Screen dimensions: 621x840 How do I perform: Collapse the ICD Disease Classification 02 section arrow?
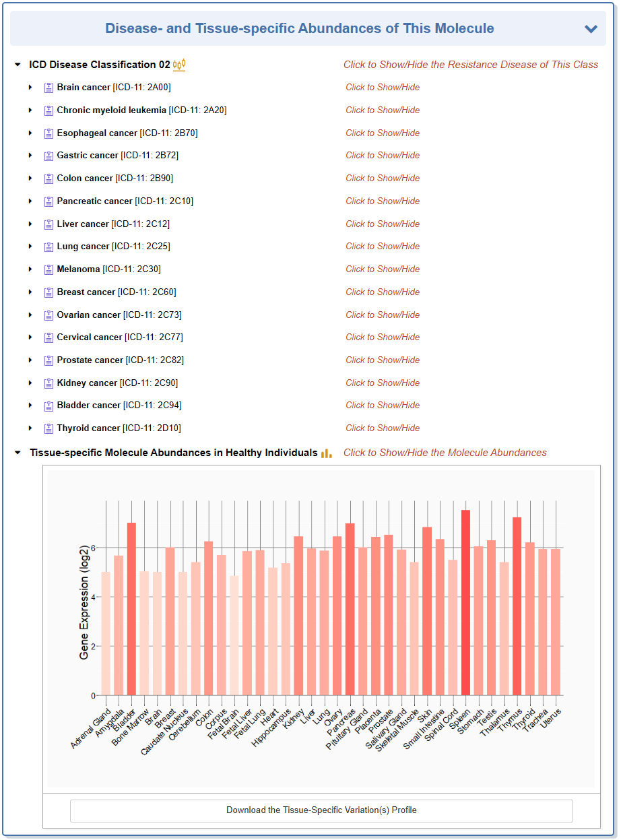[x=18, y=65]
